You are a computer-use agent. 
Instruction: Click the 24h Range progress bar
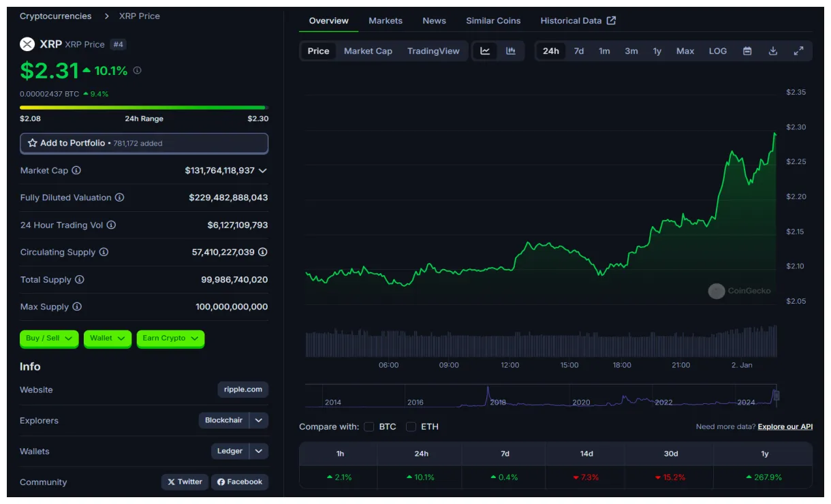click(x=144, y=107)
